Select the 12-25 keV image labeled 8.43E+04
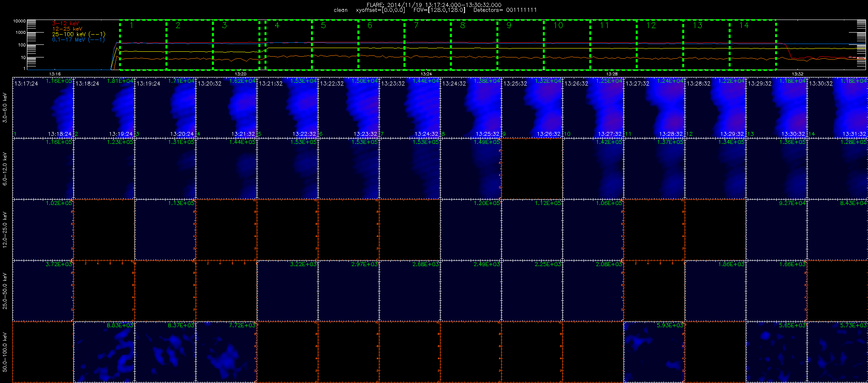 (x=837, y=230)
